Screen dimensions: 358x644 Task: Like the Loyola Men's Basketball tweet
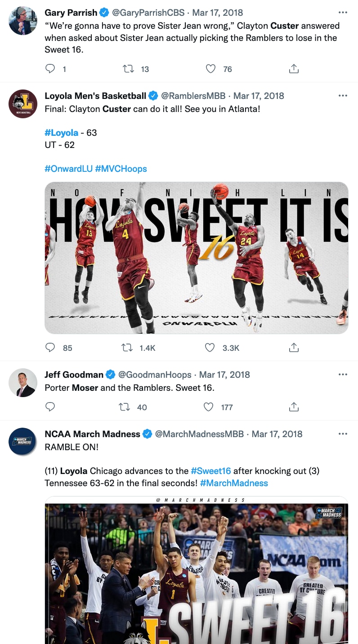[210, 348]
